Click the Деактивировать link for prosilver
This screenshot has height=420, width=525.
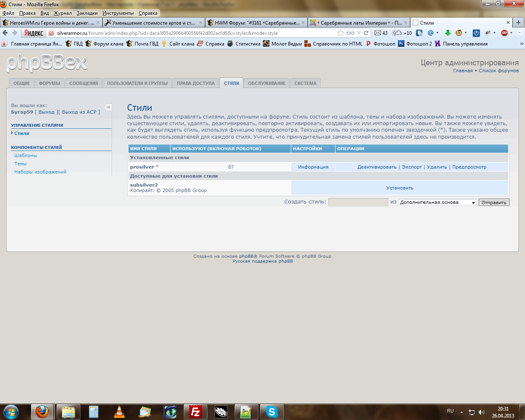pos(377,167)
